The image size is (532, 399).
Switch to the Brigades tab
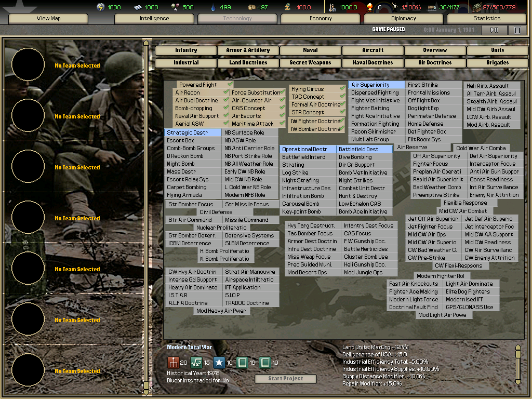(497, 62)
